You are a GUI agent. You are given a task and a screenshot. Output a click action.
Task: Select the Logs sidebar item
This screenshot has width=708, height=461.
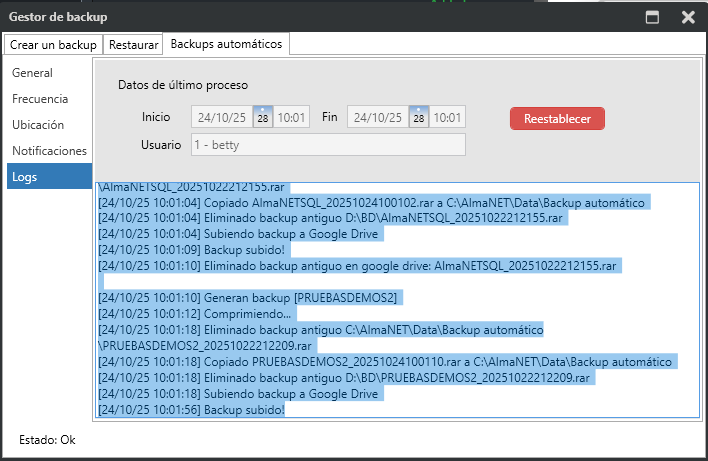[x=24, y=177]
